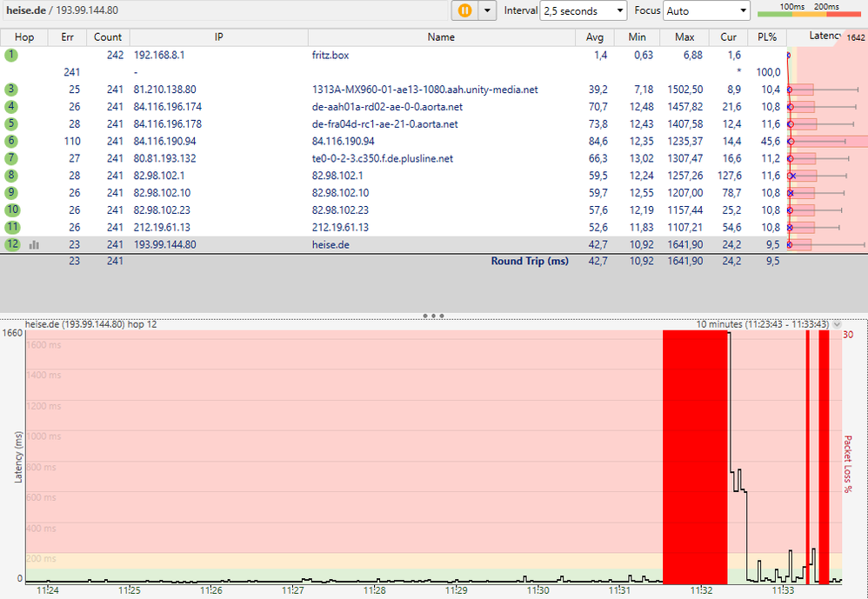Click the three-dot splitter handle above the graph
868x599 pixels.
click(433, 316)
